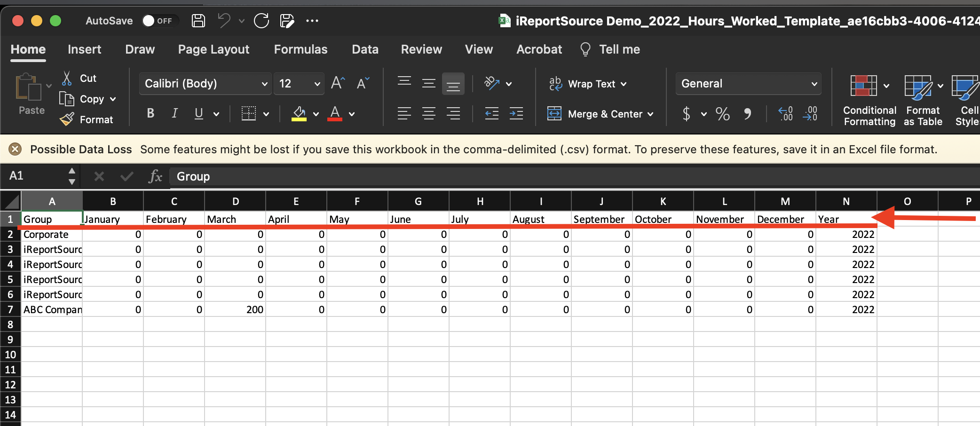Select cell containing 200
980x426 pixels.
coord(235,309)
